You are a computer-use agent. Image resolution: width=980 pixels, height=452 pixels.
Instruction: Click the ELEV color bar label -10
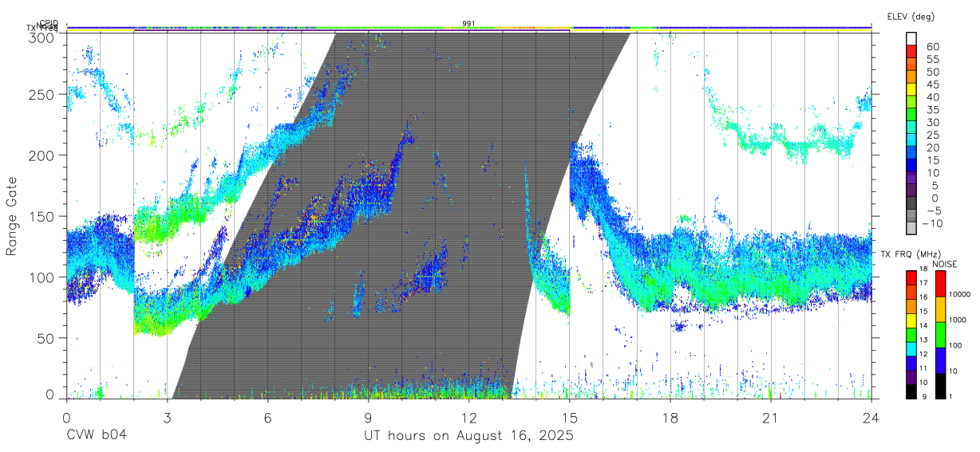click(931, 223)
